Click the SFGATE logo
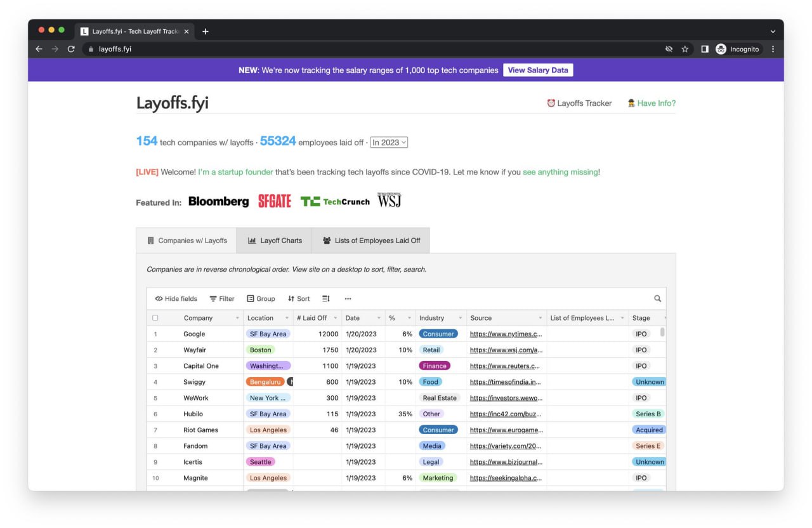Screen dimensions: 812x528 (x=275, y=201)
